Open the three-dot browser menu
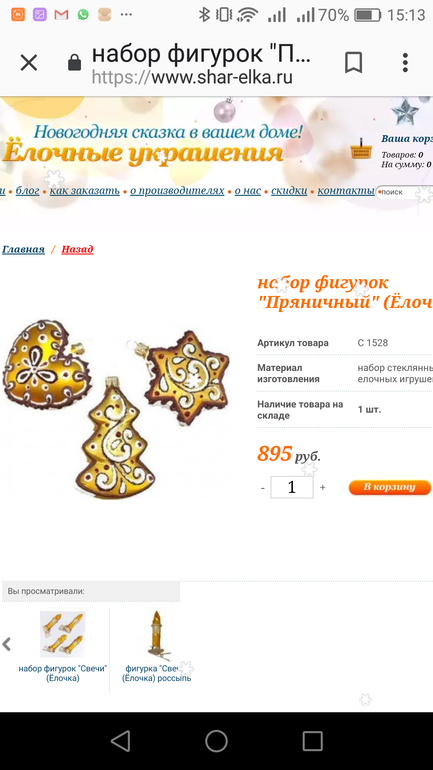Viewport: 433px width, 770px height. [x=405, y=63]
